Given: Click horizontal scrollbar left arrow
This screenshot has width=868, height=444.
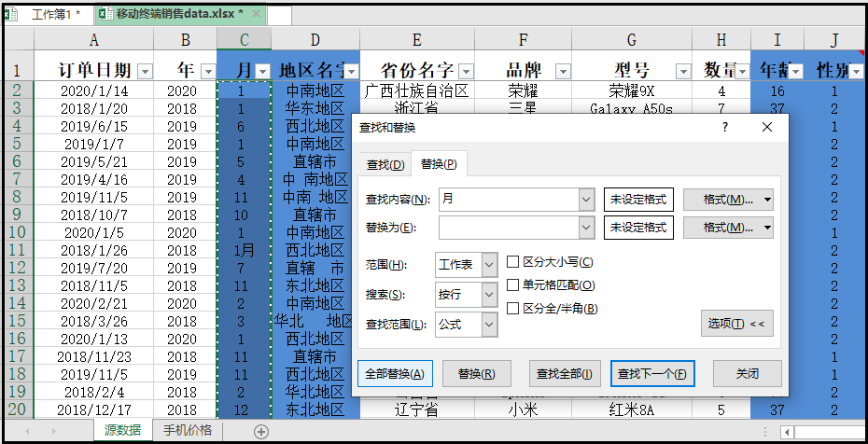Looking at the screenshot, I should pyautogui.click(x=787, y=432).
